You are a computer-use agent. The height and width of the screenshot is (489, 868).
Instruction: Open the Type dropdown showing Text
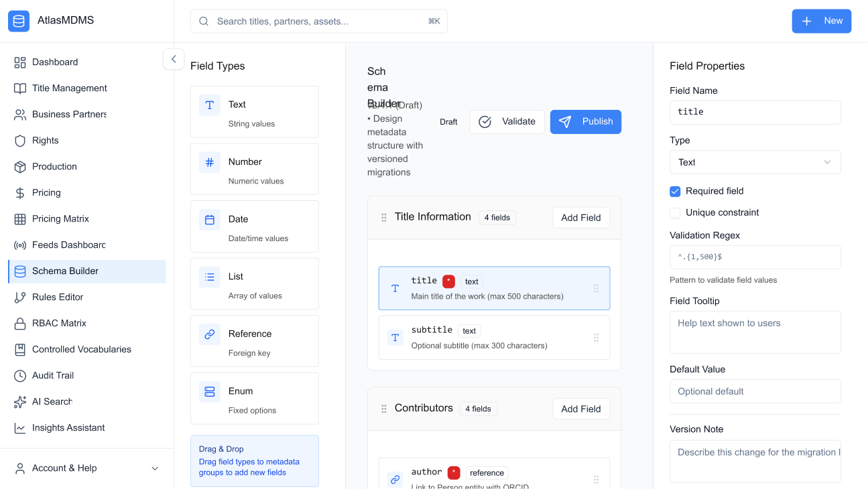pyautogui.click(x=755, y=162)
